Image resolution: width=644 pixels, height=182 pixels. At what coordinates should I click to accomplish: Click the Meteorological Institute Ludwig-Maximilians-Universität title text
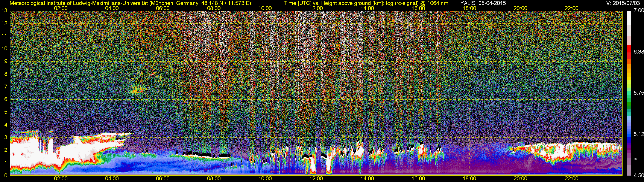click(x=131, y=3)
